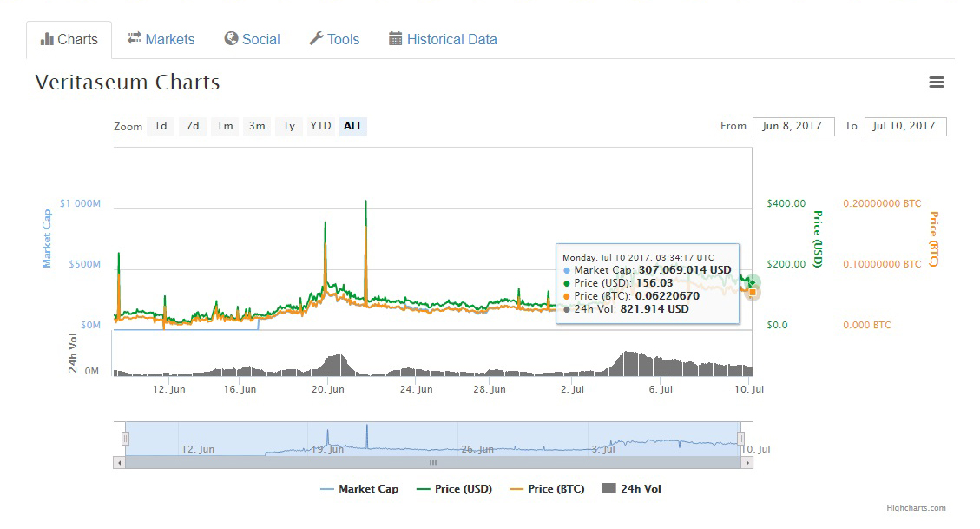Click the navigator scrollbar left arrow
Viewport: 980px width, 529px height.
click(119, 463)
